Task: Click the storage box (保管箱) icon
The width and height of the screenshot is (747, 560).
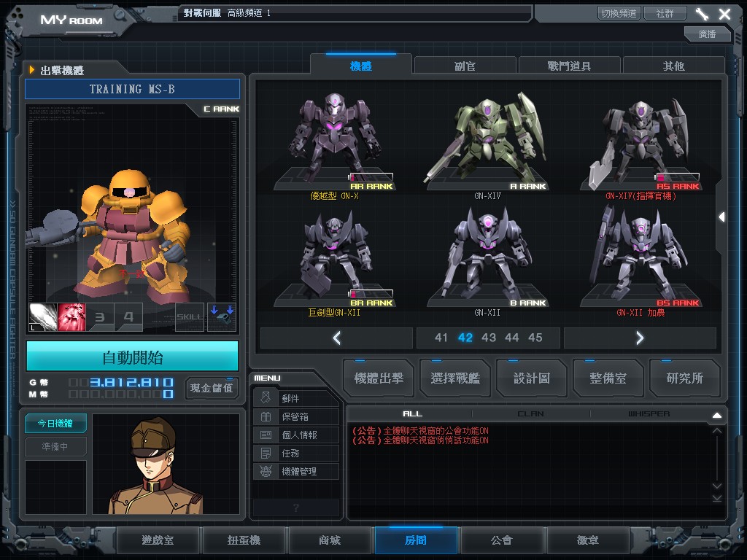Action: pos(266,416)
